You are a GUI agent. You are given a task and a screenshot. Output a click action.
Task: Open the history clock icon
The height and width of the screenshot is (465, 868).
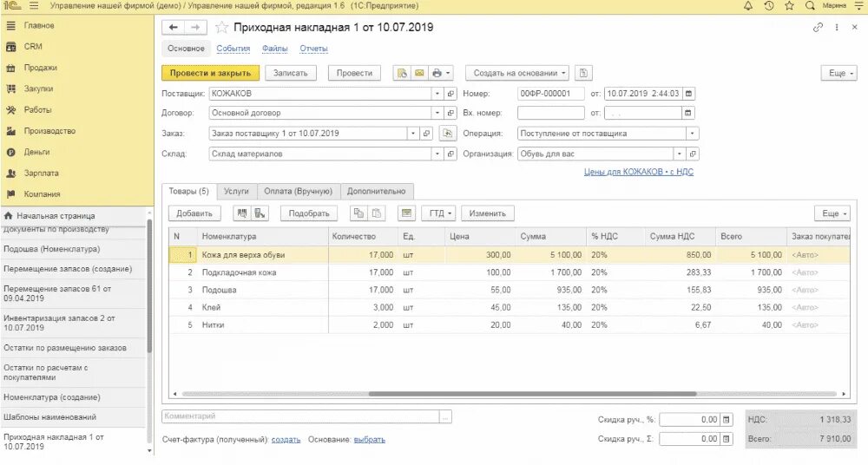[769, 6]
